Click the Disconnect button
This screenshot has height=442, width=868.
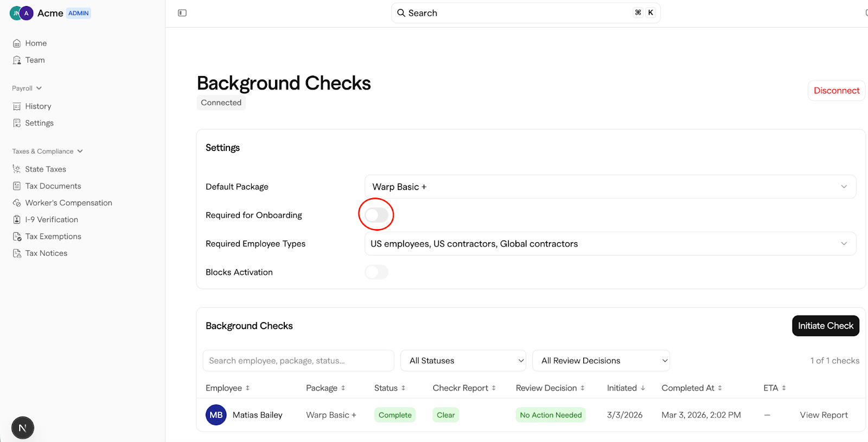837,91
